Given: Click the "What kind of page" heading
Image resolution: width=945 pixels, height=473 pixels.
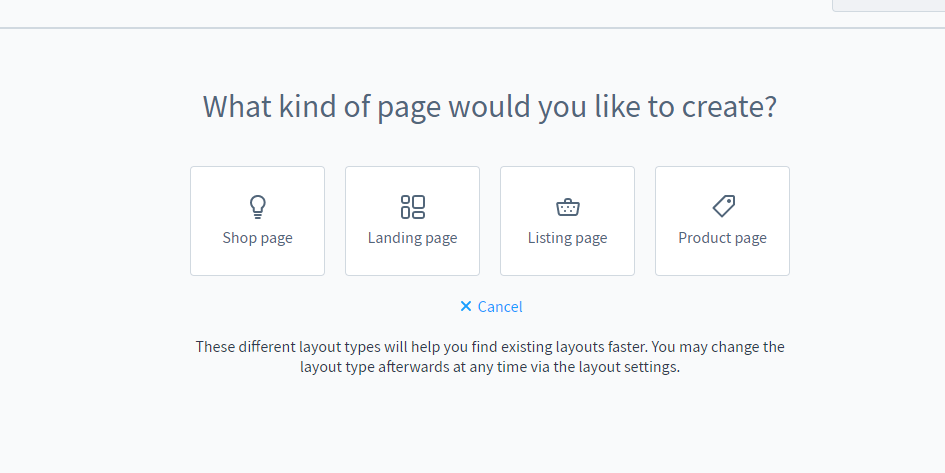Looking at the screenshot, I should coord(489,107).
